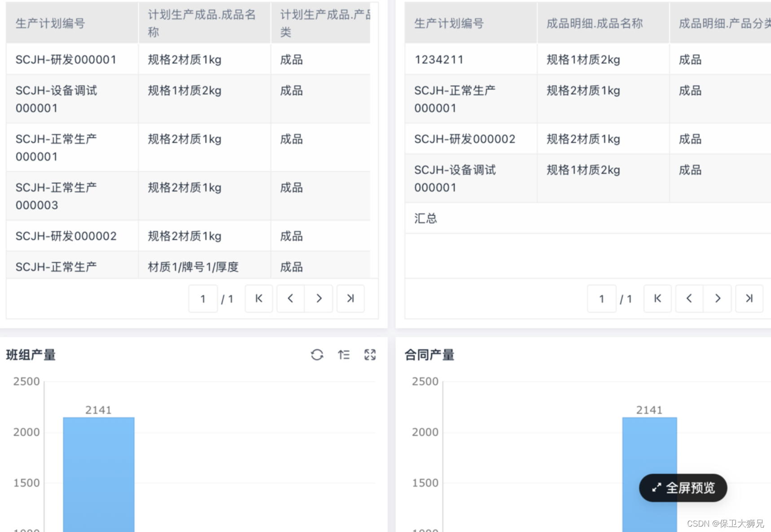Screen dimensions: 771x532
Task: Go to next page of right table
Action: click(718, 298)
